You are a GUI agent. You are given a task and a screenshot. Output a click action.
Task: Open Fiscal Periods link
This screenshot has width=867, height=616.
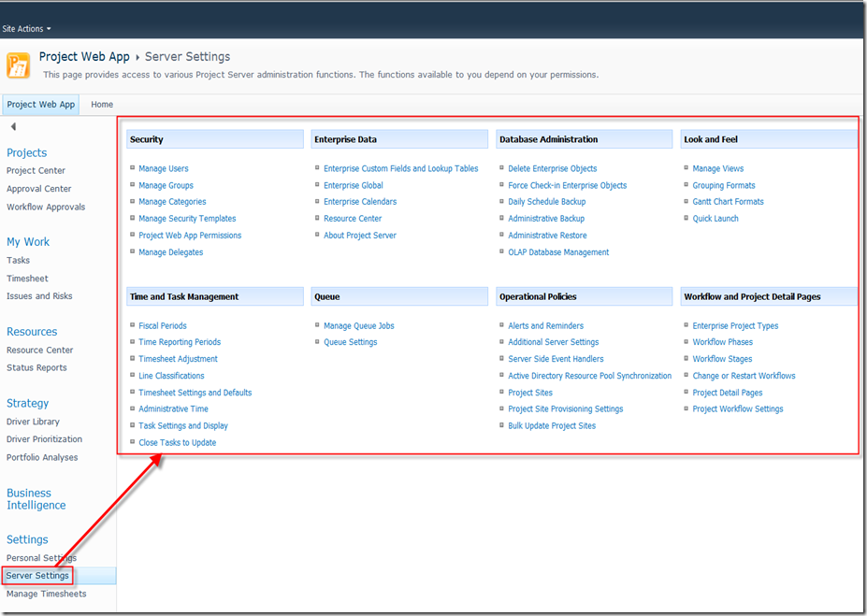point(163,326)
